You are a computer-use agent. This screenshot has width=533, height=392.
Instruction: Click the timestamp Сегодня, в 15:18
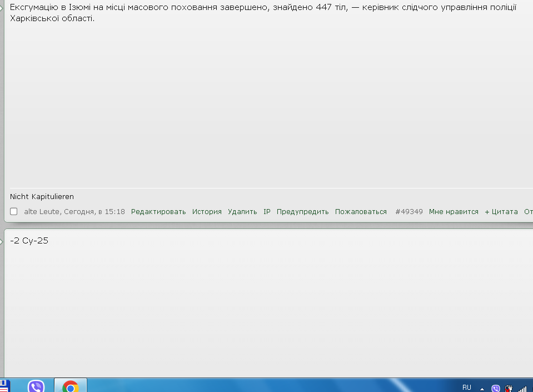[x=94, y=211]
